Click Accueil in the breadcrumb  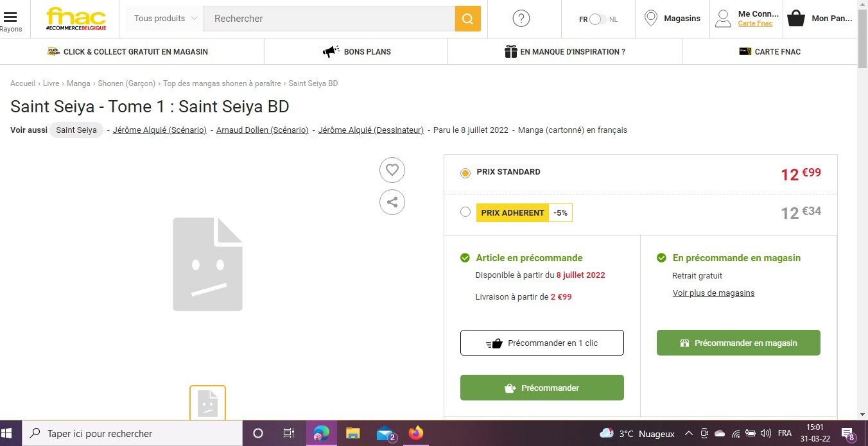tap(23, 83)
